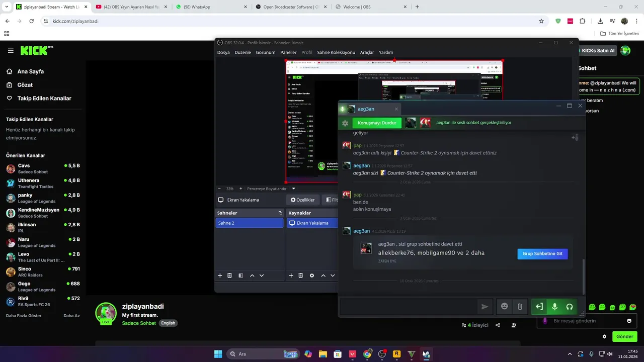Send Steam chat message arrow
The image size is (644, 362).
(485, 306)
